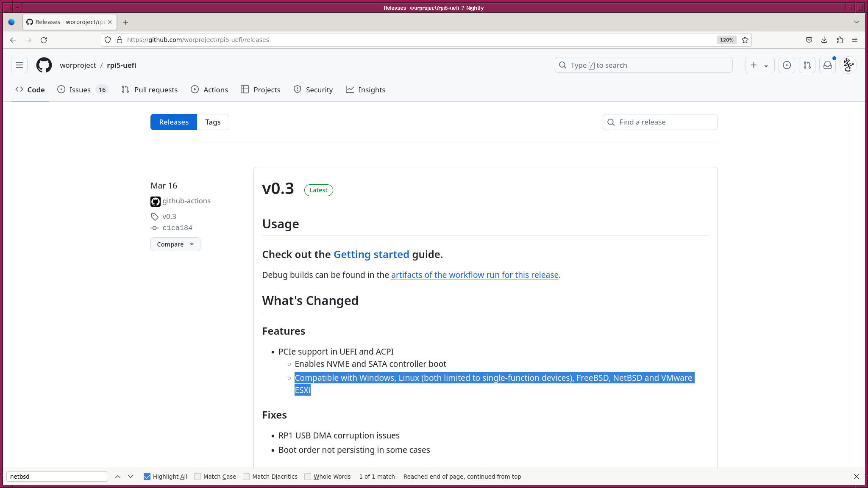Click the site security lock icon
This screenshot has width=868, height=488.
coord(120,40)
